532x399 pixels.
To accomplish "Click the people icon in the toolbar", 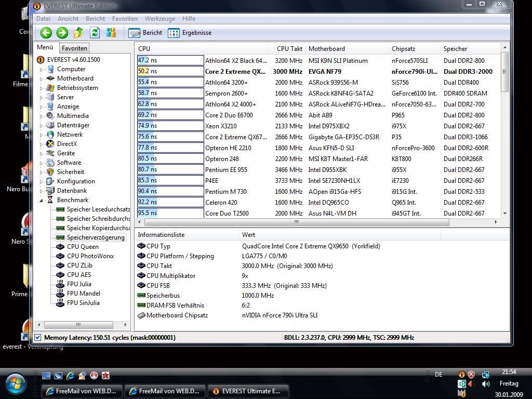I will (111, 33).
